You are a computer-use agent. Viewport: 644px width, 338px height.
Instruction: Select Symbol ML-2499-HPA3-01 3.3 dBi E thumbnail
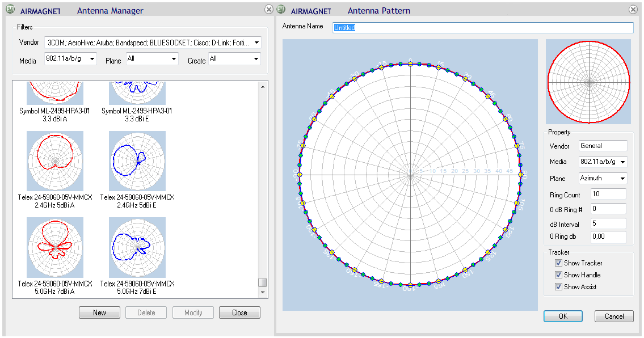coord(137,93)
